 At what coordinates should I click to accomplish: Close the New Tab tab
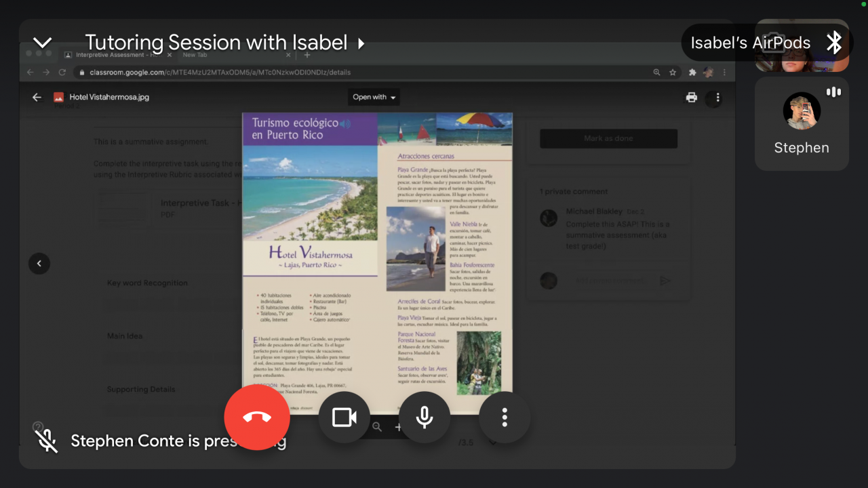[288, 55]
